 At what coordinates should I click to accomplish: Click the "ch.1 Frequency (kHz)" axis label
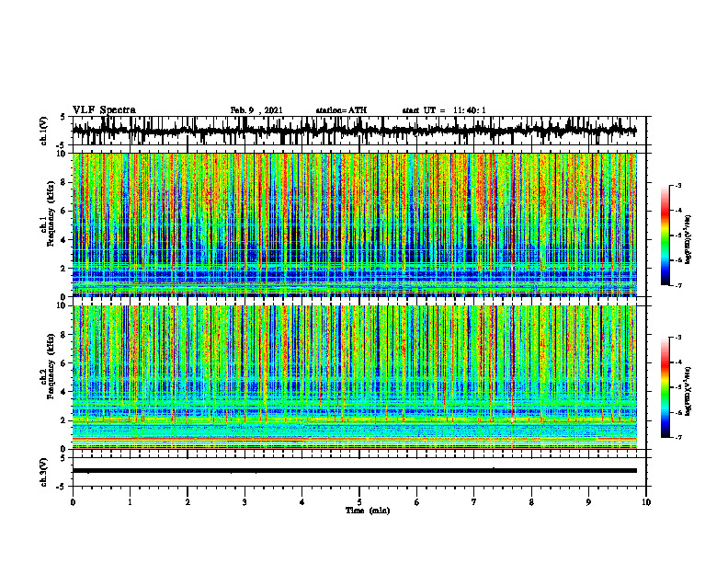[48, 213]
